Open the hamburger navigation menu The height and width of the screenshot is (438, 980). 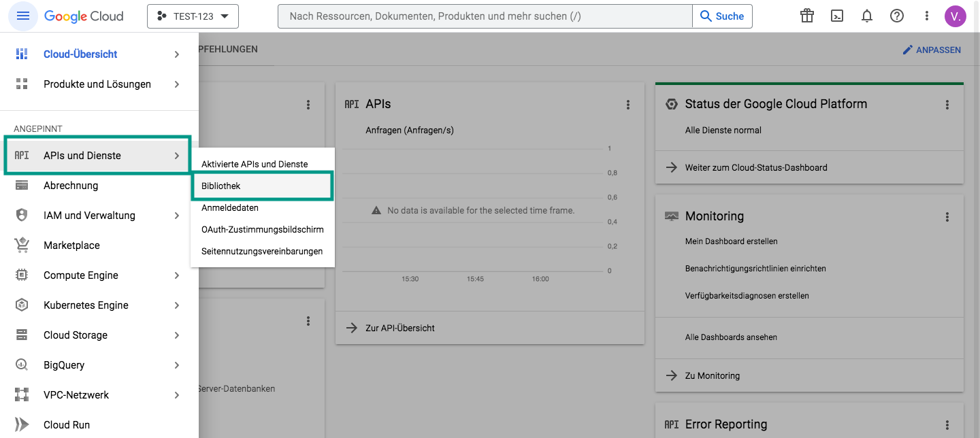(23, 16)
